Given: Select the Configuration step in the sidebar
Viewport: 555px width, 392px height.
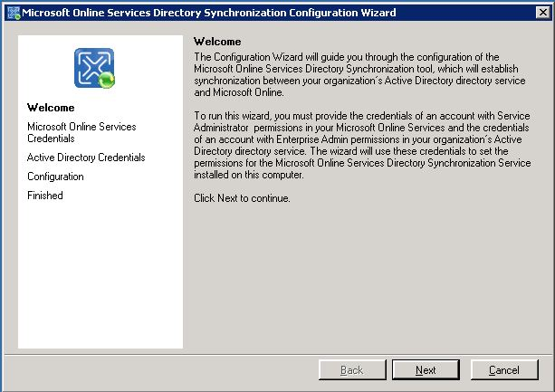Looking at the screenshot, I should point(55,177).
